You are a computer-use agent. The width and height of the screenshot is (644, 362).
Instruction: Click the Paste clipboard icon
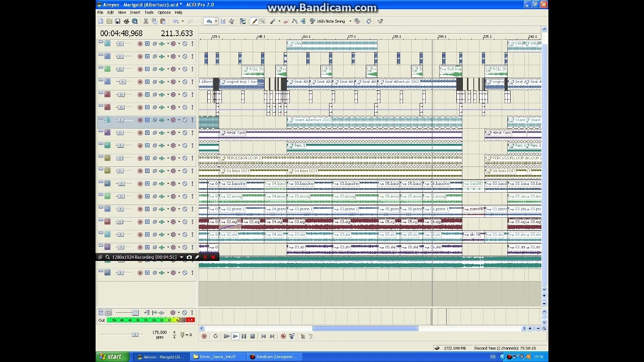coord(163,21)
